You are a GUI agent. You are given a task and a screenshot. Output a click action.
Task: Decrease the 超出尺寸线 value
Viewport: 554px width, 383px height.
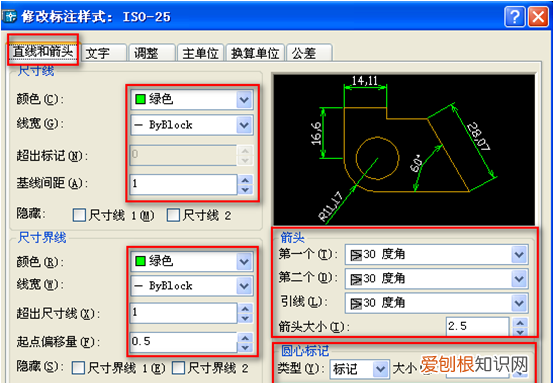245,318
